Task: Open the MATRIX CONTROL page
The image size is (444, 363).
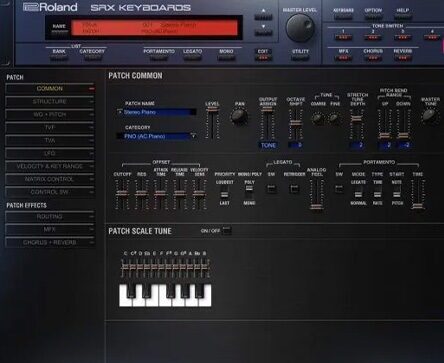Action: click(x=50, y=179)
